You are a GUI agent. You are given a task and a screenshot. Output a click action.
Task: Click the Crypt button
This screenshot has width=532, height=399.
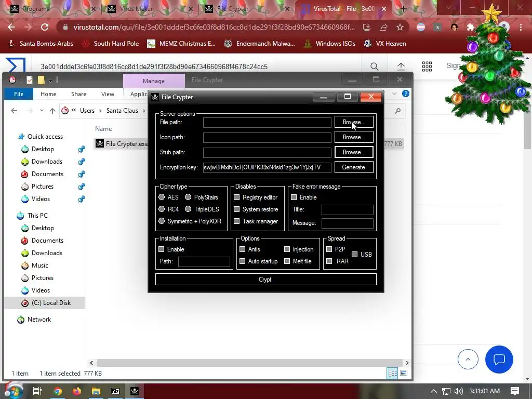click(x=265, y=279)
